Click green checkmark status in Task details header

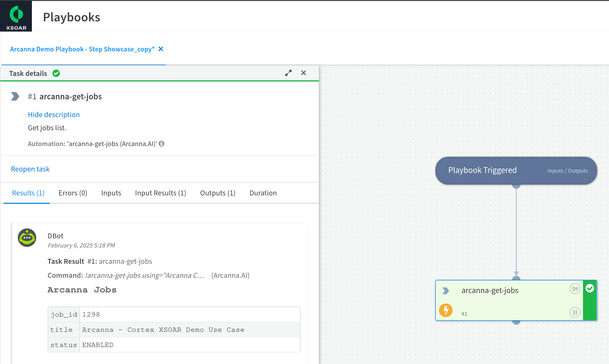(x=56, y=73)
